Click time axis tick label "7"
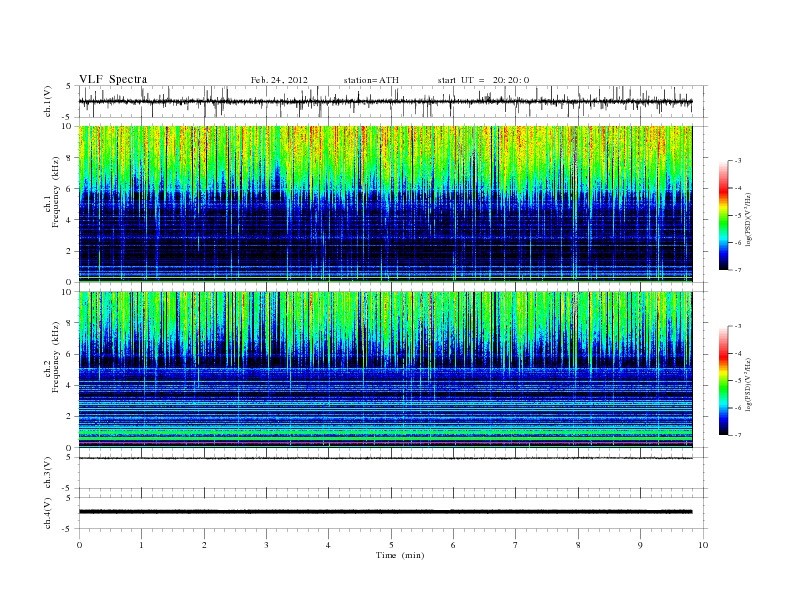 tap(516, 545)
